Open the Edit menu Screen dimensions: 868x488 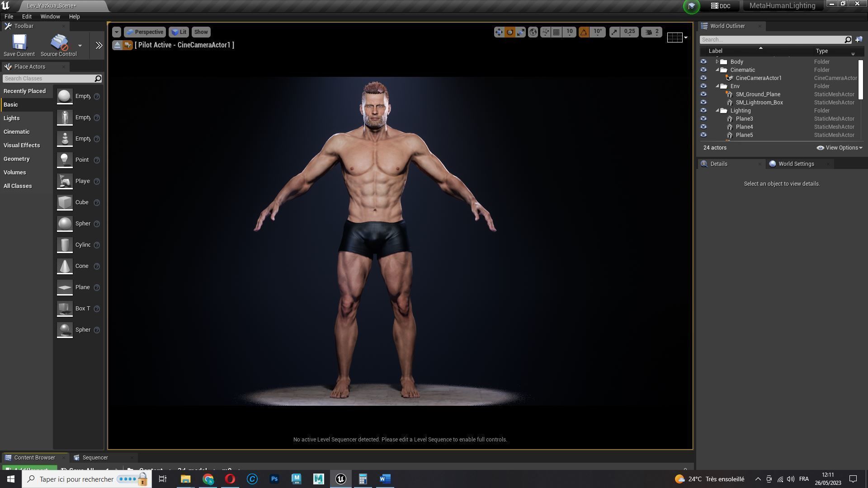(x=27, y=16)
